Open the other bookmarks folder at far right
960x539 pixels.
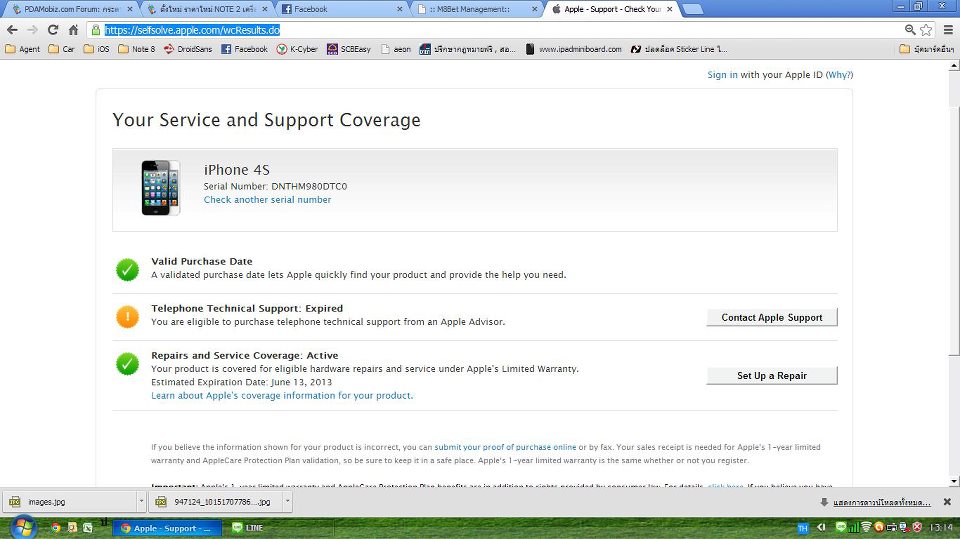coord(926,49)
